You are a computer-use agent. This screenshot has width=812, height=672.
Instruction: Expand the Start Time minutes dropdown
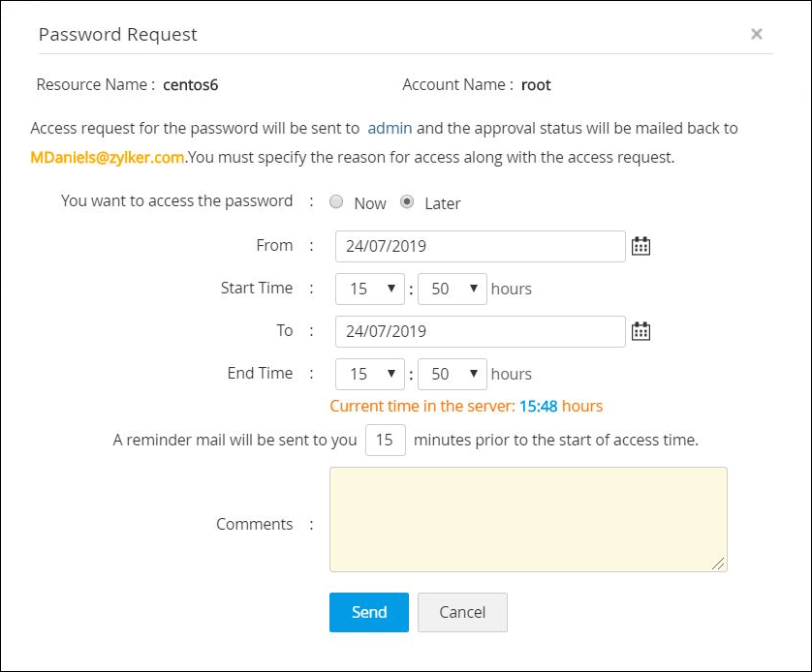(x=452, y=289)
